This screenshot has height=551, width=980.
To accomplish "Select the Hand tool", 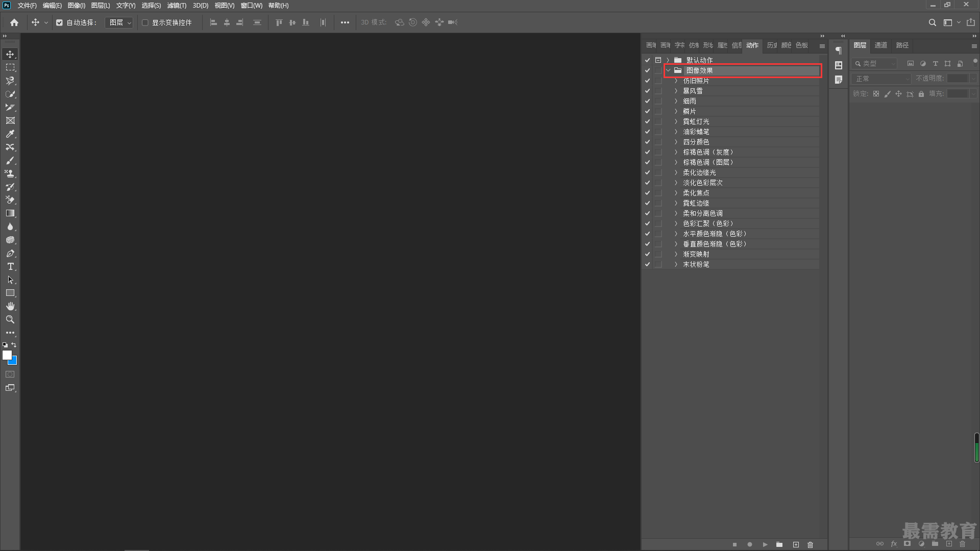I will coord(10,306).
